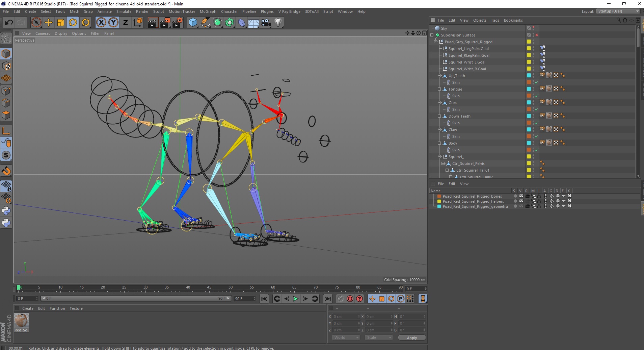The image size is (644, 350).
Task: Toggle X axis lock
Action: pyautogui.click(x=101, y=23)
